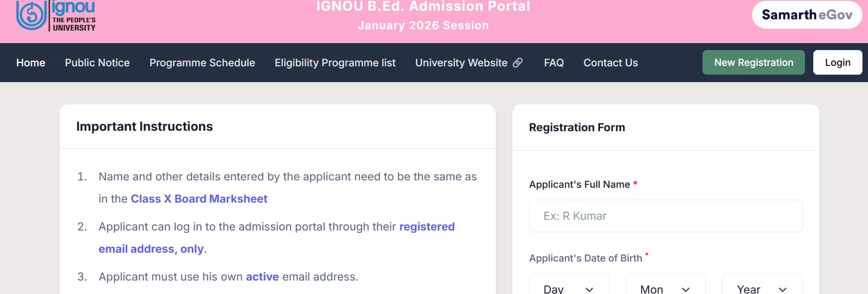Image resolution: width=868 pixels, height=294 pixels.
Task: Click the link icon beside University Website
Action: click(x=517, y=63)
